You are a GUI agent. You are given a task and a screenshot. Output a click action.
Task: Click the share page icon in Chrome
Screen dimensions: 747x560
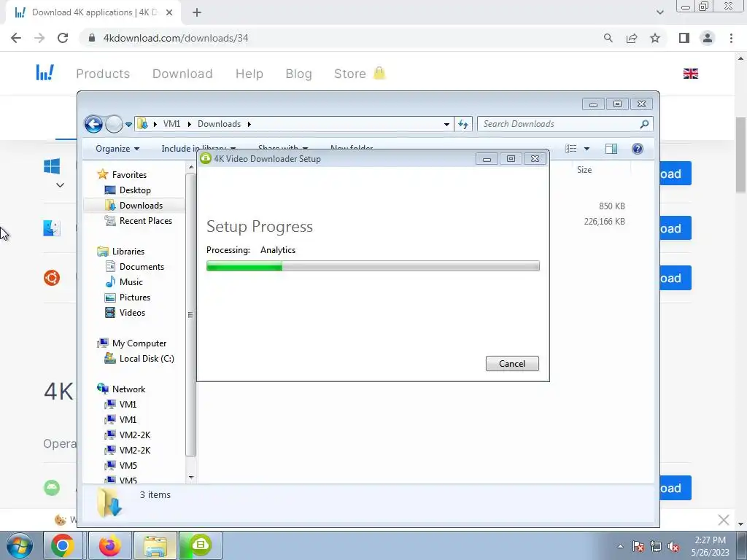632,38
